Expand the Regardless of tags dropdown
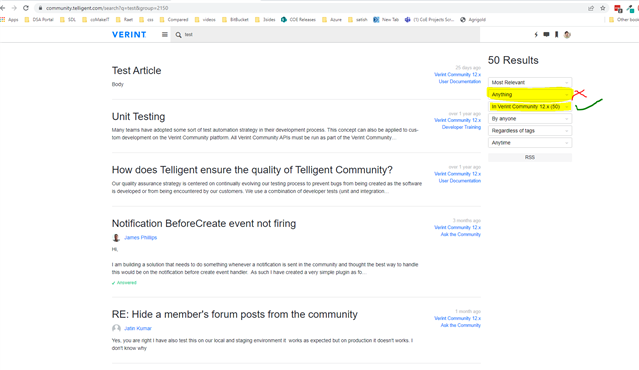Screen dimensions: 639x370 (x=530, y=131)
